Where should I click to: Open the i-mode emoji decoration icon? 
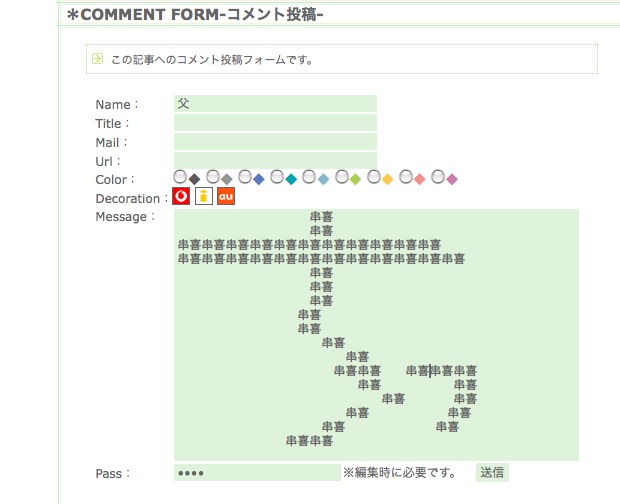[x=203, y=197]
